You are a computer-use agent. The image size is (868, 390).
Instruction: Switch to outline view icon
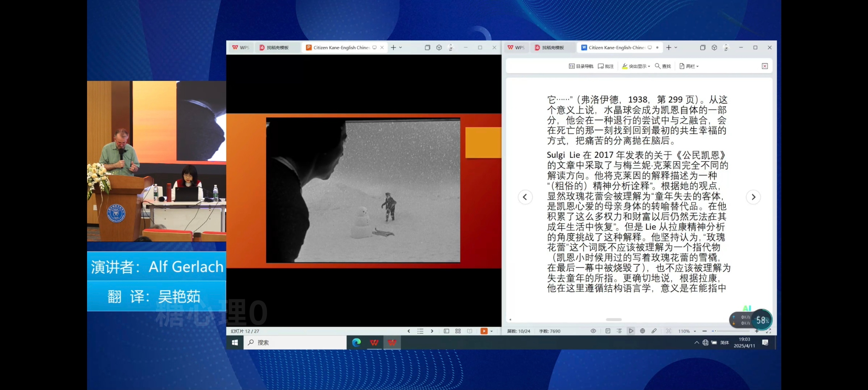(x=619, y=331)
